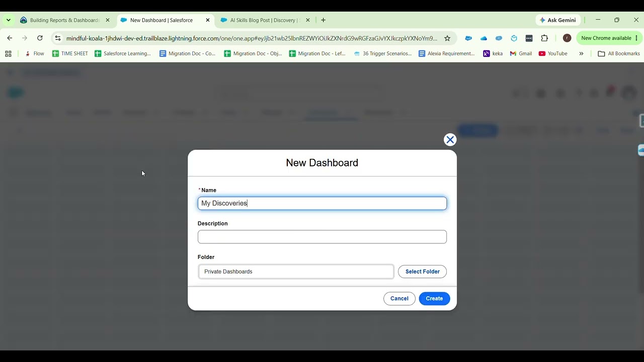Viewport: 644px width, 362px height.
Task: Close the AI Skills Blog Post tab
Action: pos(308,20)
